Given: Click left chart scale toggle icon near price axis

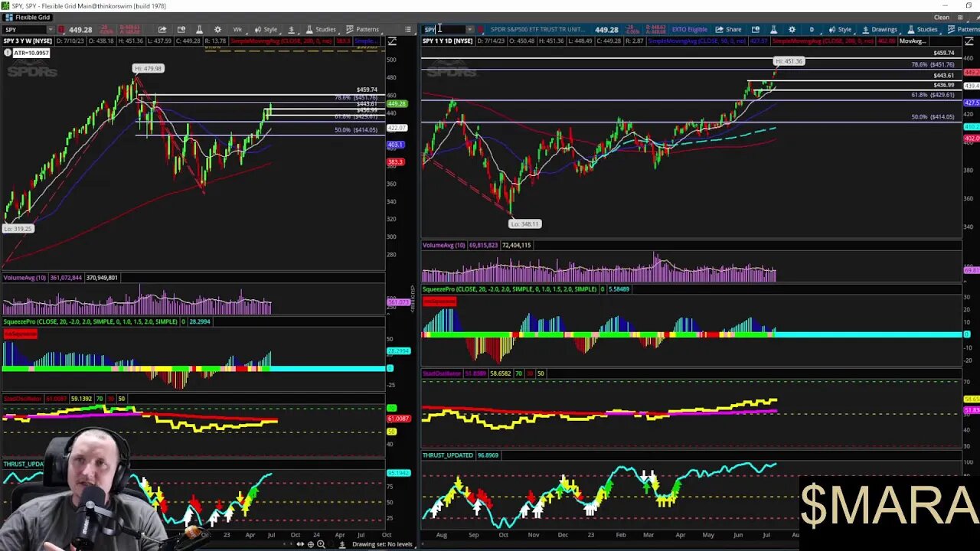Looking at the screenshot, I should click(391, 41).
